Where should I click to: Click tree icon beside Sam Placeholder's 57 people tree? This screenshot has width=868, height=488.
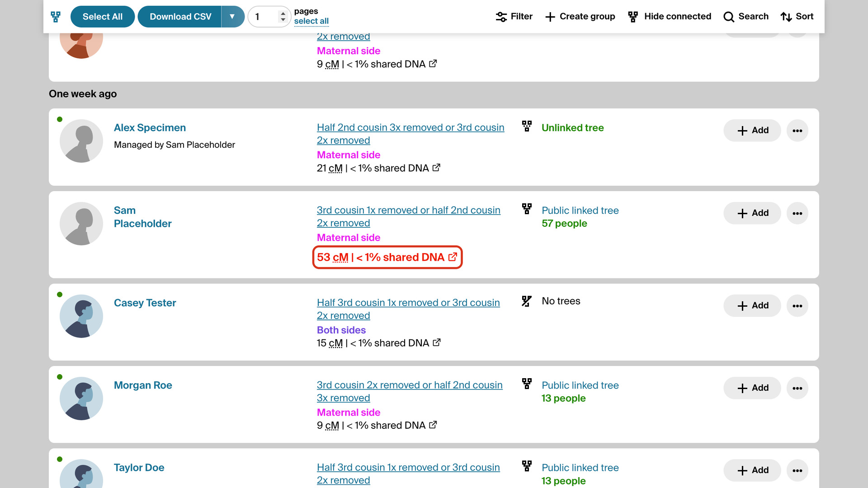click(527, 209)
